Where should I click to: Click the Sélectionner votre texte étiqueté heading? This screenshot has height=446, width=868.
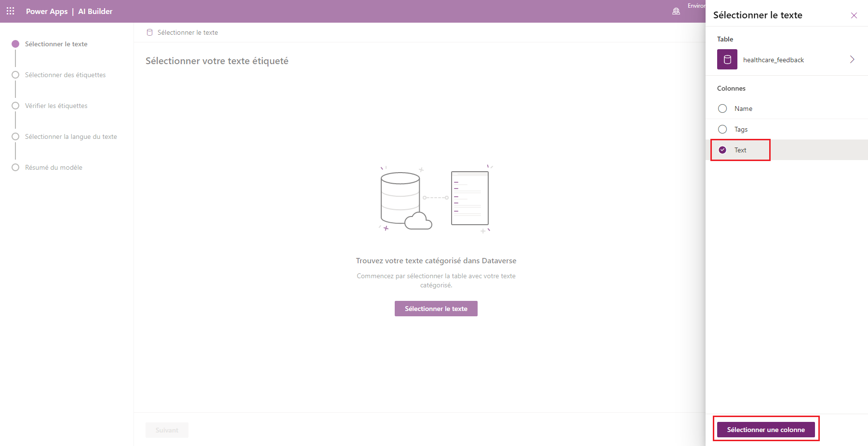217,61
